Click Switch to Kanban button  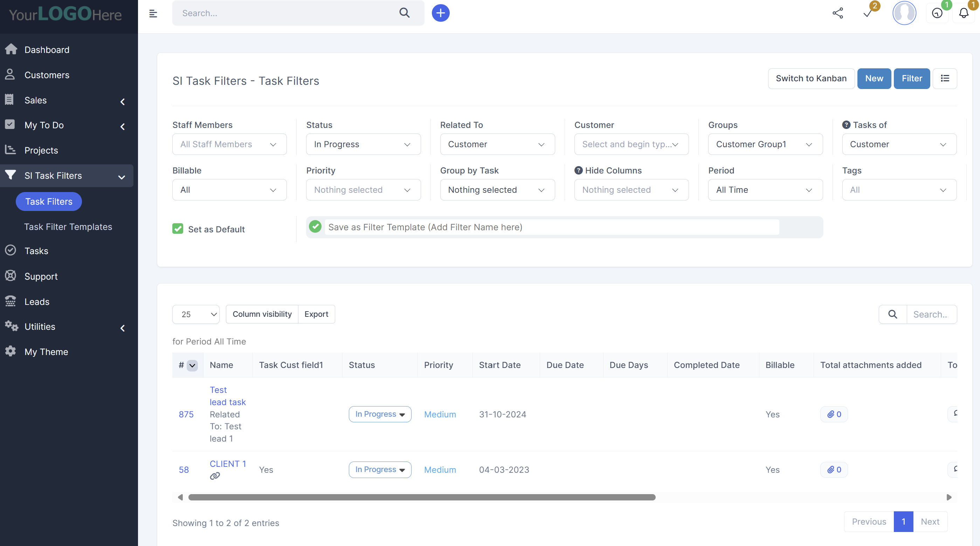pyautogui.click(x=811, y=79)
